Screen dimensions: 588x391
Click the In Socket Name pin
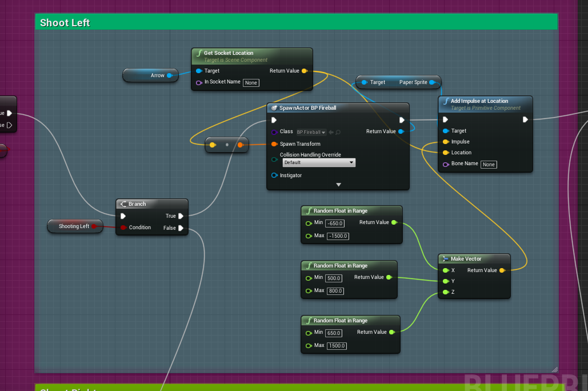(x=199, y=82)
